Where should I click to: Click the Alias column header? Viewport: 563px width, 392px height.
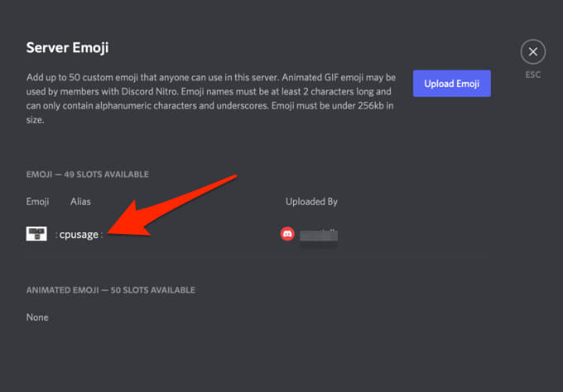pyautogui.click(x=80, y=201)
